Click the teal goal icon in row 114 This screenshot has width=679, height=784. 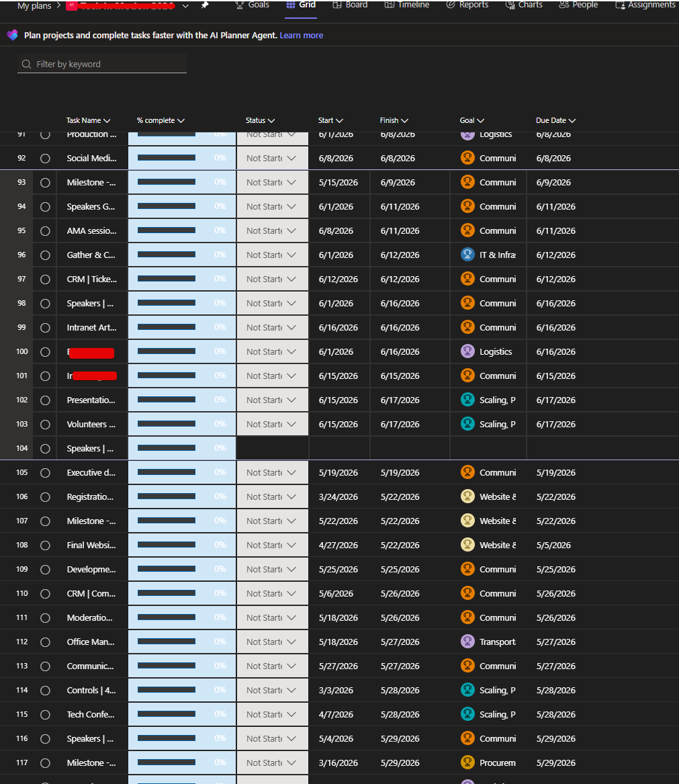467,689
